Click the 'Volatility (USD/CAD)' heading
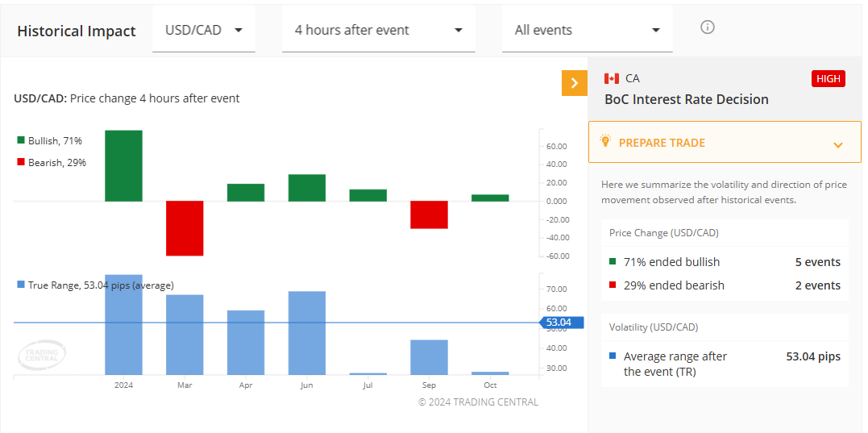The width and height of the screenshot is (868, 433). [654, 327]
